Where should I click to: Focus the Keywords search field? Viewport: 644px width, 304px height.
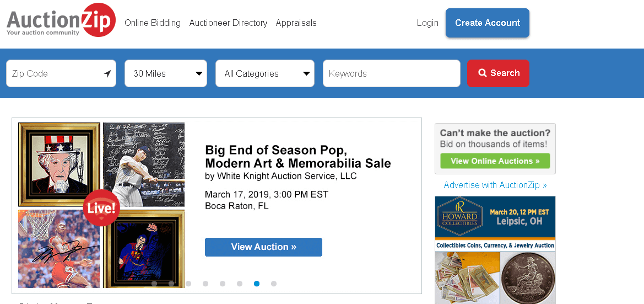(391, 73)
